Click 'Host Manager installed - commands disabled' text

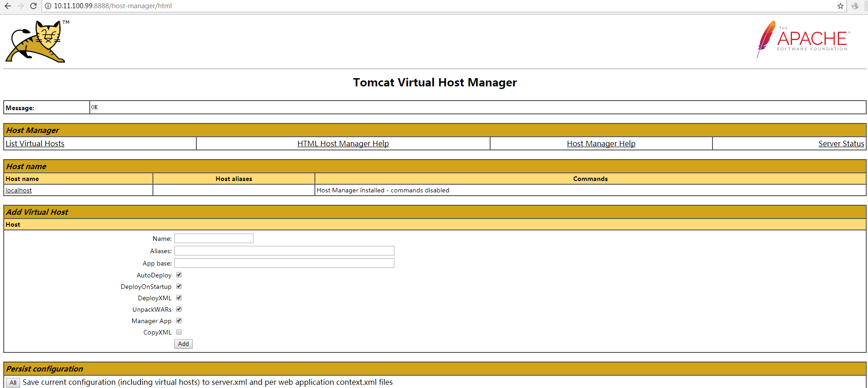point(383,190)
